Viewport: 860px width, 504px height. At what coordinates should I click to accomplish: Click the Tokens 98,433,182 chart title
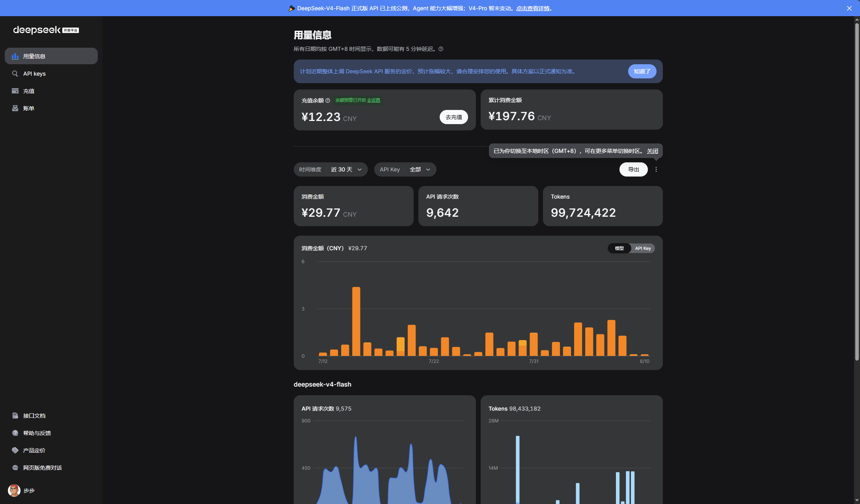click(x=515, y=409)
